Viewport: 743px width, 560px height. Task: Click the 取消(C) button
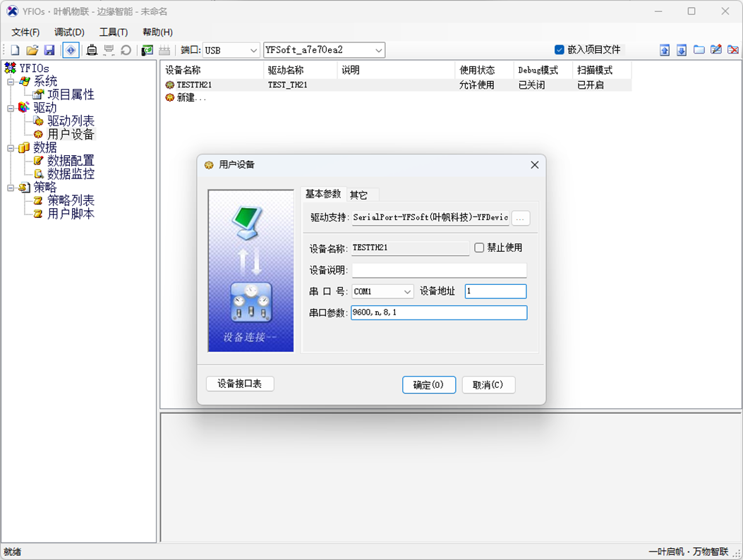488,384
